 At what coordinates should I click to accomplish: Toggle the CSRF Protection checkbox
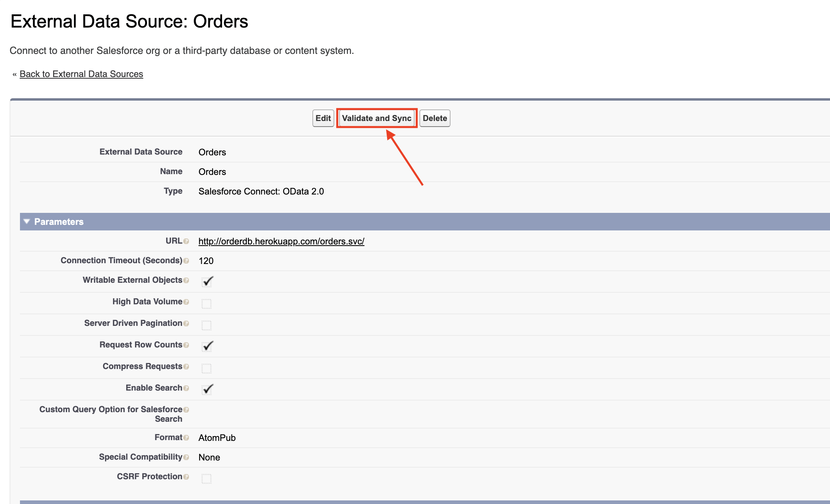point(207,478)
